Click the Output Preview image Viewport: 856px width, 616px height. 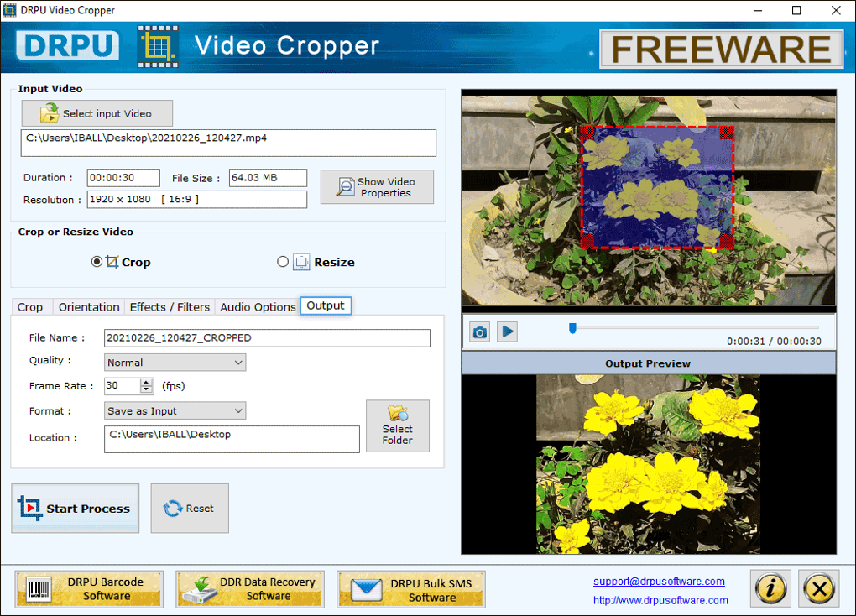(649, 464)
